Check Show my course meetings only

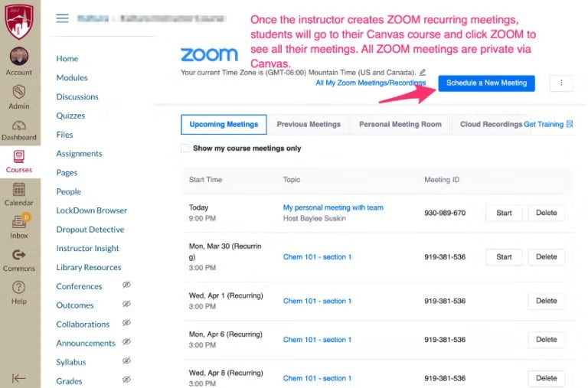click(185, 148)
